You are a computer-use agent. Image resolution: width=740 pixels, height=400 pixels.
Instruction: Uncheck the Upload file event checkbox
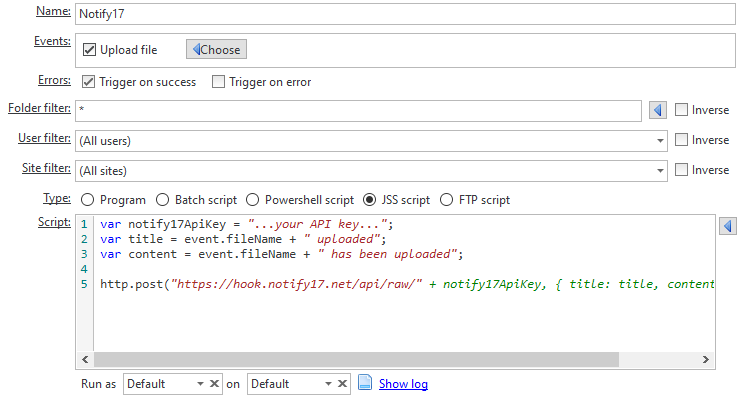90,50
